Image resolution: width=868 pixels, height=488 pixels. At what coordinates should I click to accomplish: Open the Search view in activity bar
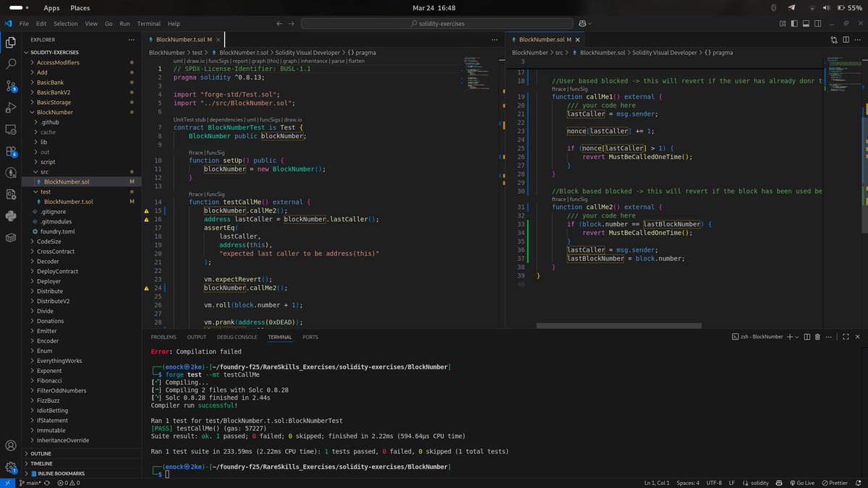coord(11,64)
